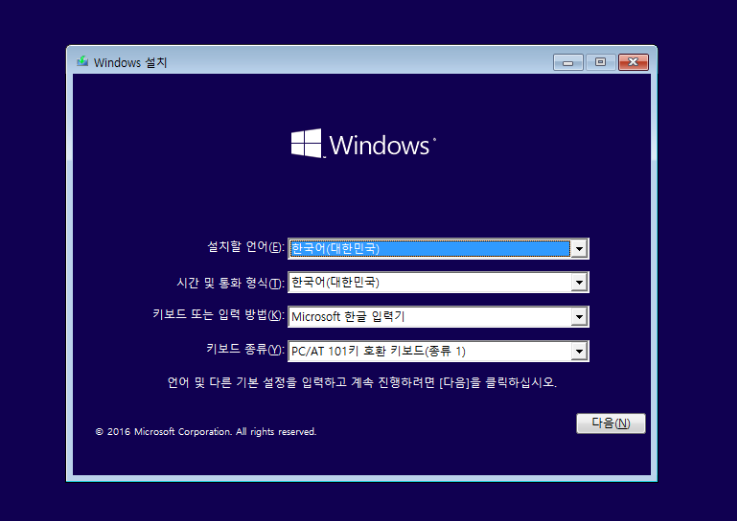Click the 시간 및 통화 형식(T) label
737x521 pixels.
[229, 283]
